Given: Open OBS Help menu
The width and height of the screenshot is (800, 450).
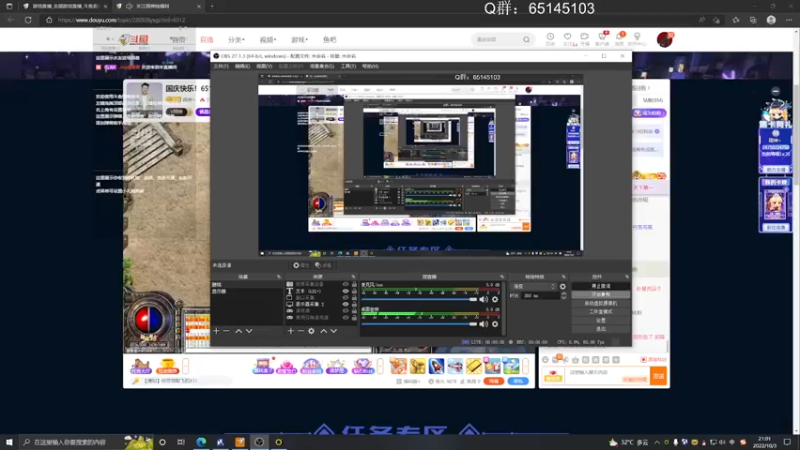Looking at the screenshot, I should [370, 66].
